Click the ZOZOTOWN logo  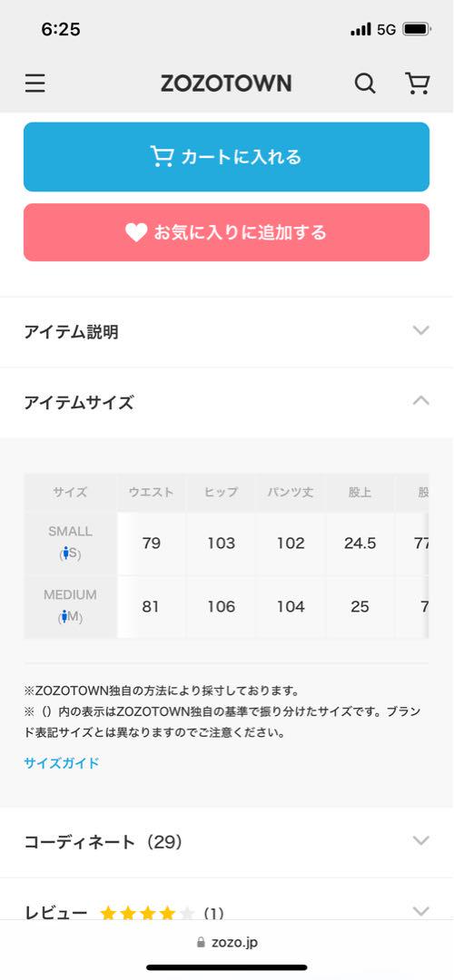tap(226, 83)
